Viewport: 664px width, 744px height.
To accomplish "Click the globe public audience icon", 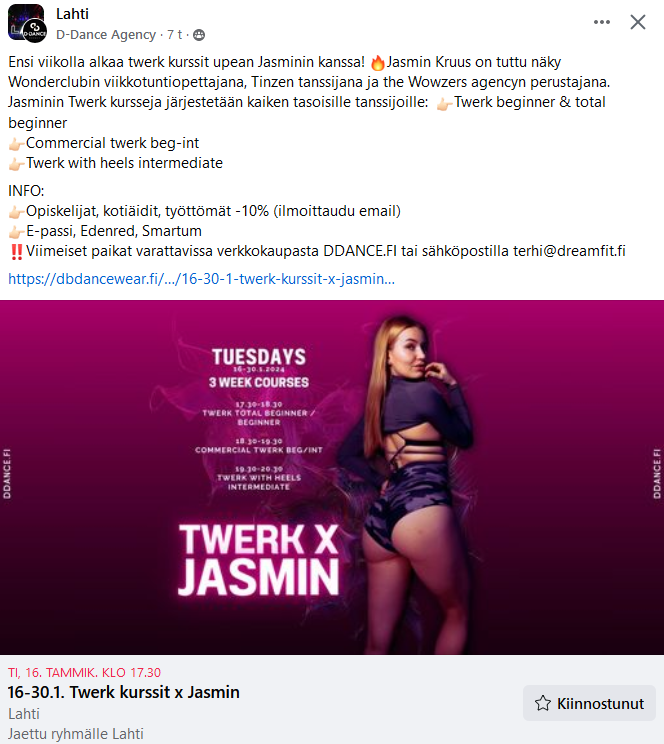I will (x=199, y=35).
